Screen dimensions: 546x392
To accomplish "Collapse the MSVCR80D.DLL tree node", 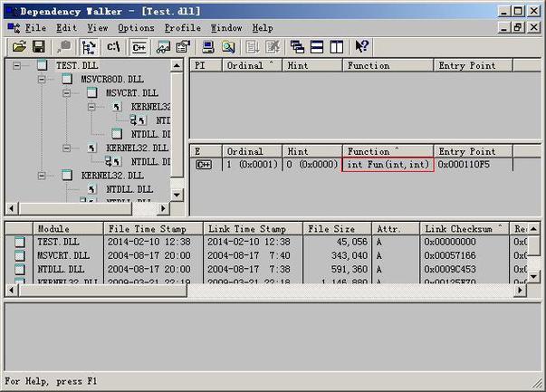I will (x=42, y=80).
